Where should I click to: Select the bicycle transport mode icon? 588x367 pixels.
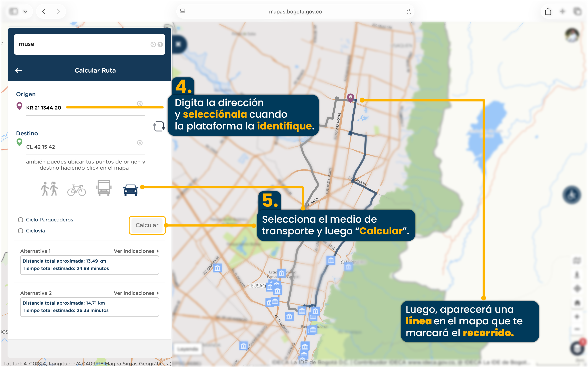coord(77,190)
